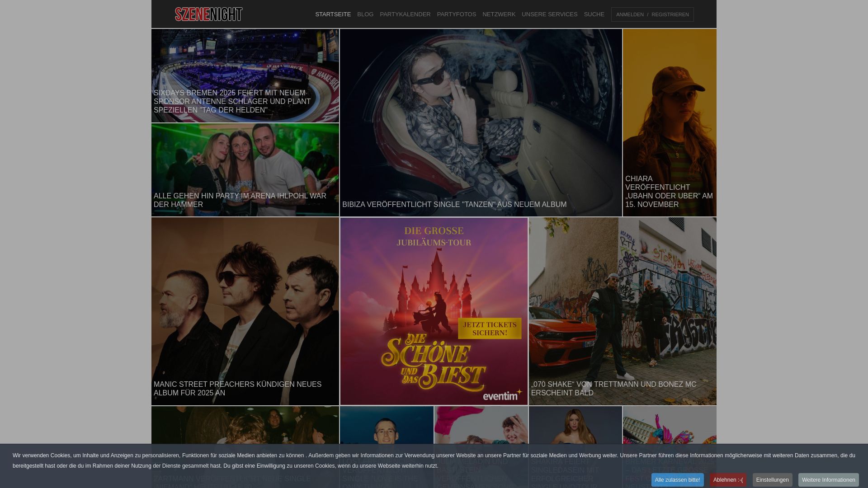Click Weitere Informationen button
This screenshot has height=488, width=868.
[828, 480]
